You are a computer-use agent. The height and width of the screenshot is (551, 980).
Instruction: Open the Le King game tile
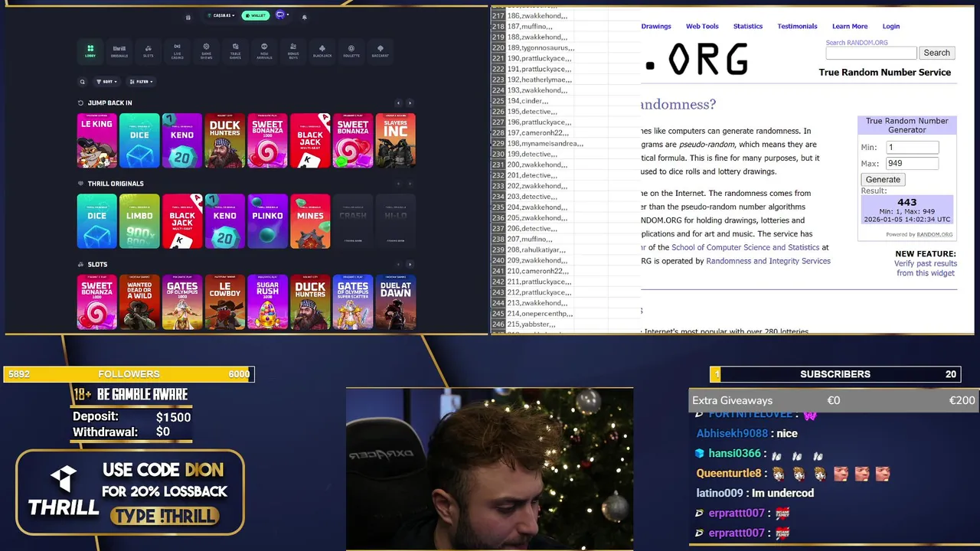(97, 141)
